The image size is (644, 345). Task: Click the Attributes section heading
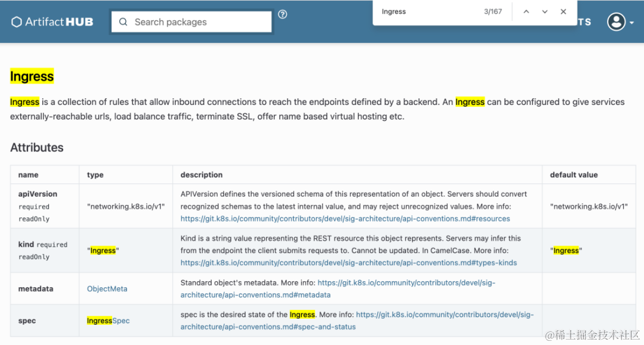[x=37, y=148]
